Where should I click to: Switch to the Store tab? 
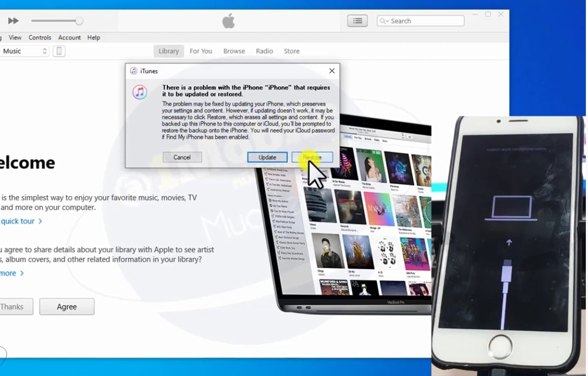(x=291, y=51)
